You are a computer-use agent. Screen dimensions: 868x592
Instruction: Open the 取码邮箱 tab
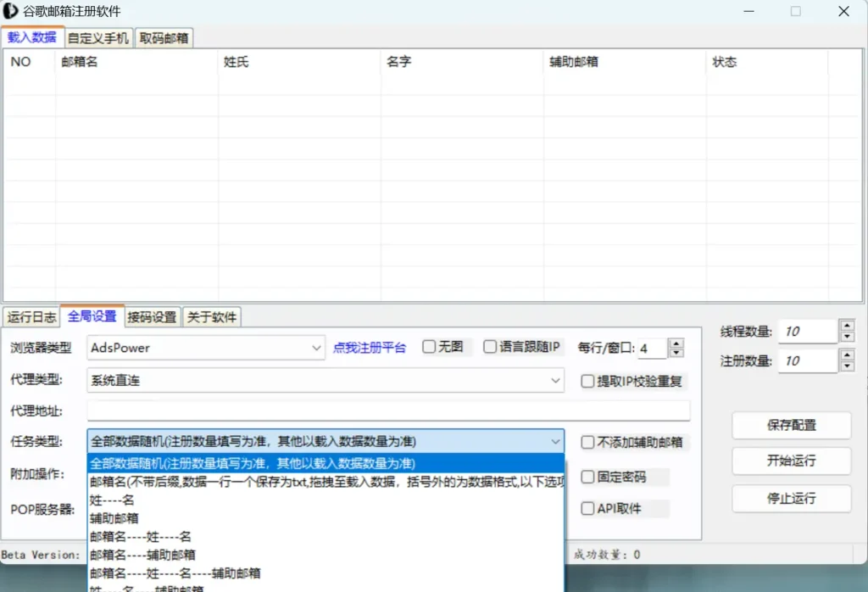pos(164,38)
